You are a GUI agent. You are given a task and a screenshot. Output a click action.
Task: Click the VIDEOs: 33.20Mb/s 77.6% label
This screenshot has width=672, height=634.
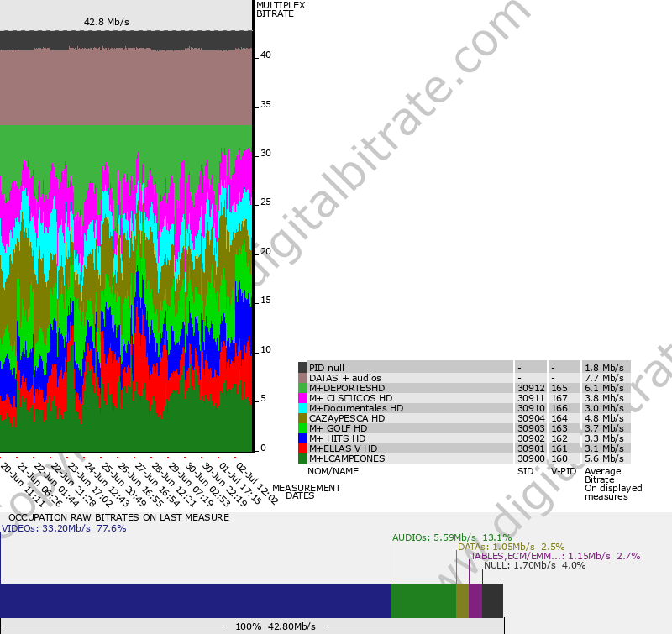coord(65,528)
